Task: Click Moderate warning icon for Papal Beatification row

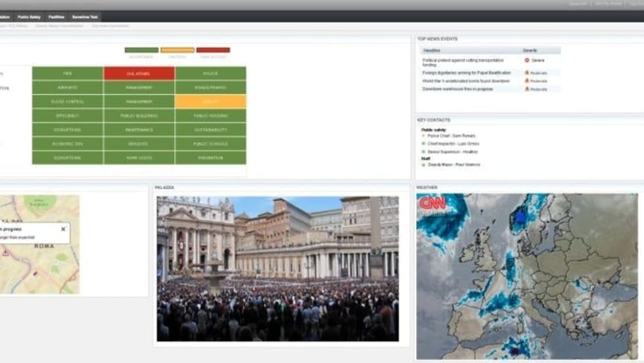Action: pos(526,73)
